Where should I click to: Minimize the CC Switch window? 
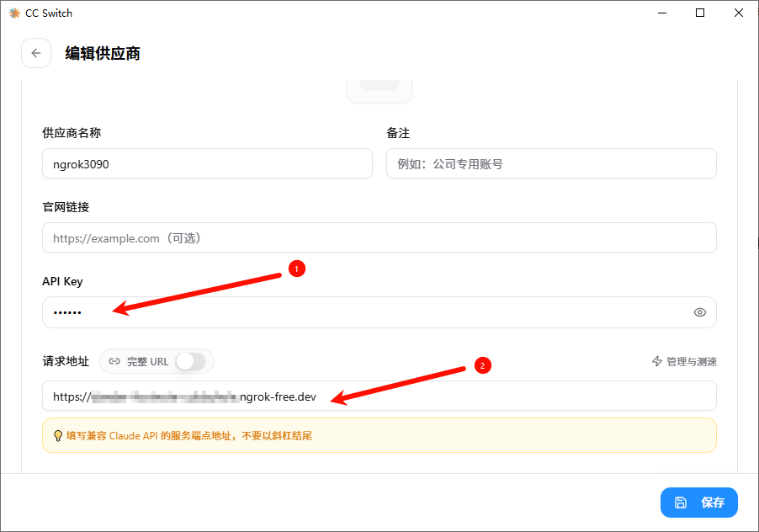662,13
